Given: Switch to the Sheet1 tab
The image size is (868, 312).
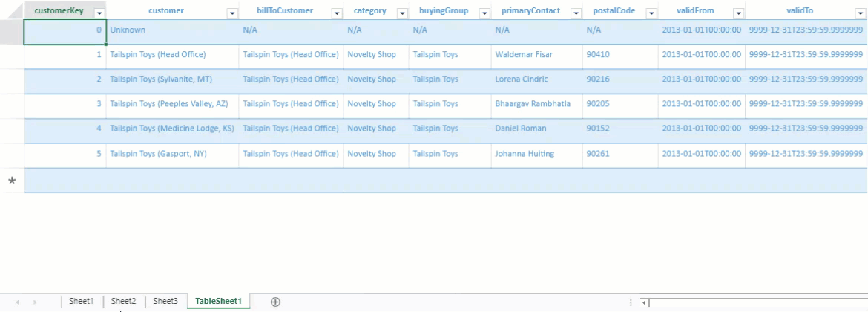Looking at the screenshot, I should (x=82, y=301).
